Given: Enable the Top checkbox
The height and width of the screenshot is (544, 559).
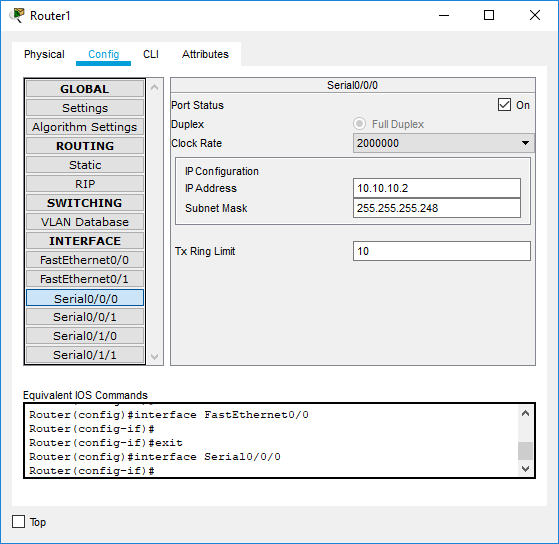Looking at the screenshot, I should point(18,522).
